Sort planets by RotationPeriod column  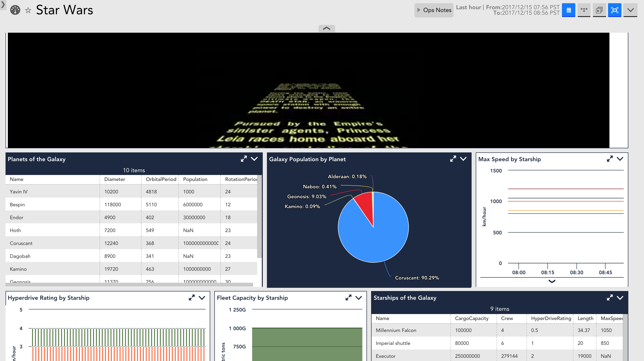(239, 179)
